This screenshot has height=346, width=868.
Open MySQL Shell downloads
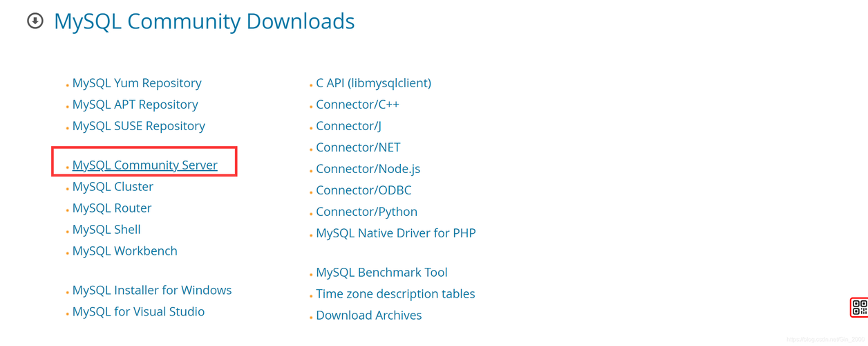[x=106, y=230]
